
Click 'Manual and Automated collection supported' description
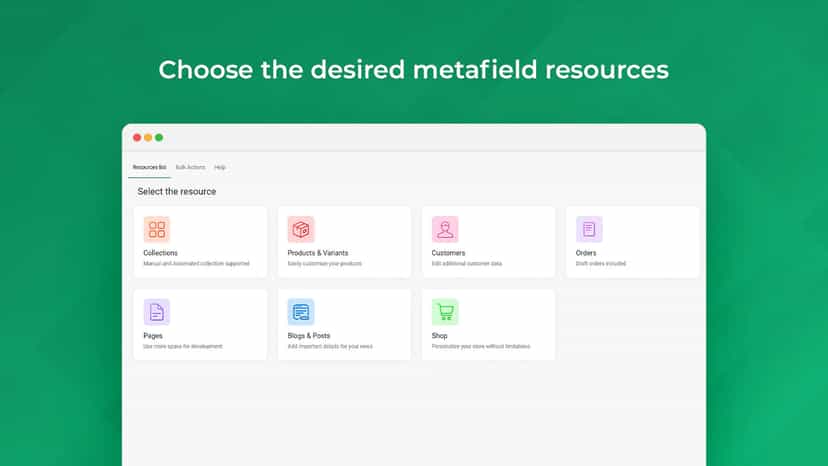[196, 264]
